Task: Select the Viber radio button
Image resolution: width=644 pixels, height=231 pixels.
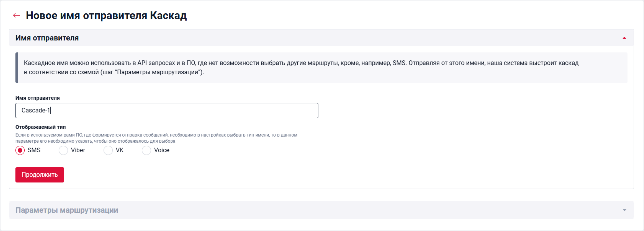Action: tap(63, 150)
